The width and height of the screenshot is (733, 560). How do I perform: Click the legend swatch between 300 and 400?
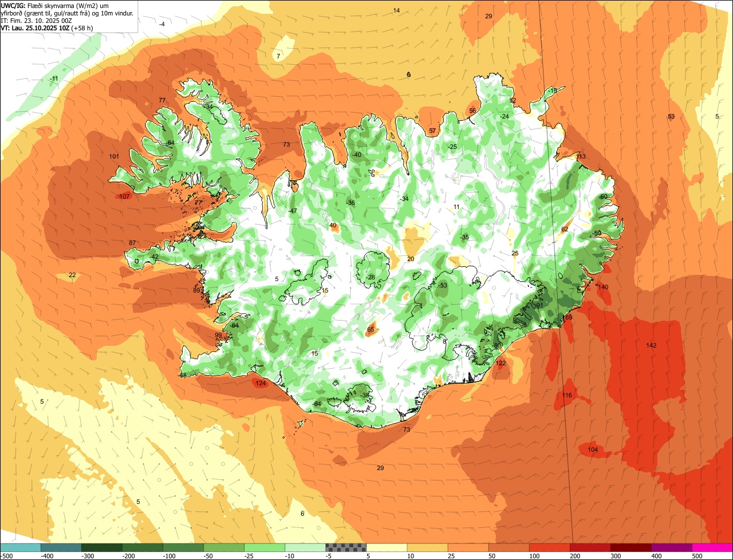click(631, 547)
